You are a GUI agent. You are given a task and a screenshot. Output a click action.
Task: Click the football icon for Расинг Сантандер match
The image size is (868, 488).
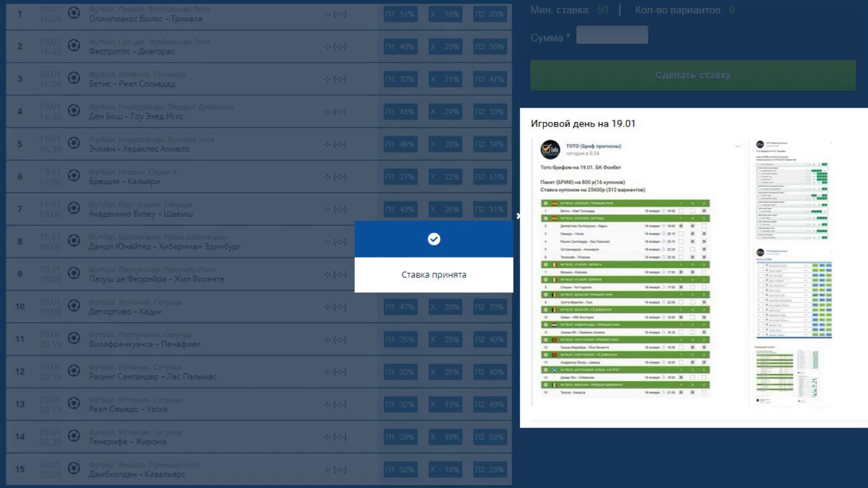(74, 371)
